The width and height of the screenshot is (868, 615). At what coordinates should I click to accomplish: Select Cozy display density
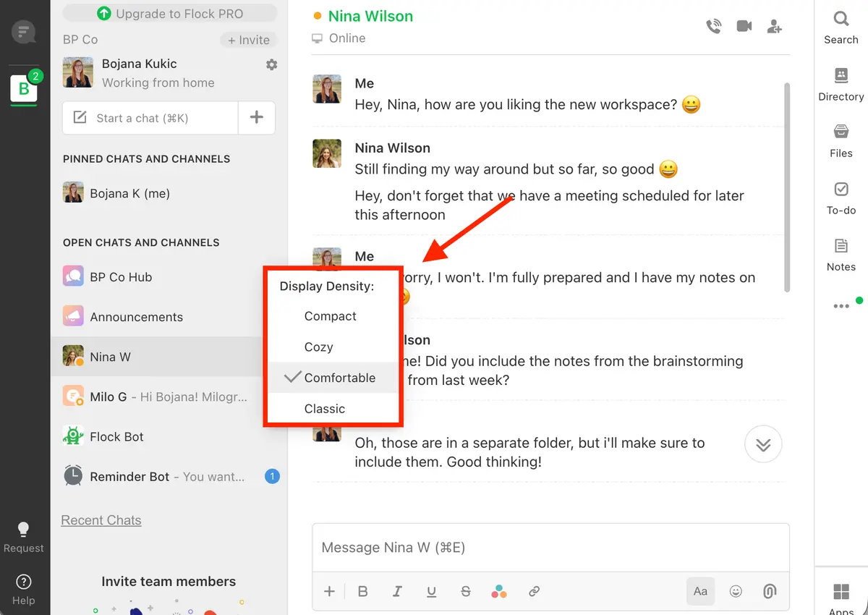click(319, 347)
